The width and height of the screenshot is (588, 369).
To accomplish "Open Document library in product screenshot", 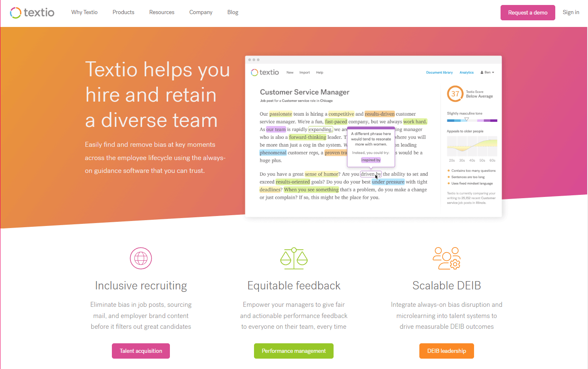I will tap(439, 73).
